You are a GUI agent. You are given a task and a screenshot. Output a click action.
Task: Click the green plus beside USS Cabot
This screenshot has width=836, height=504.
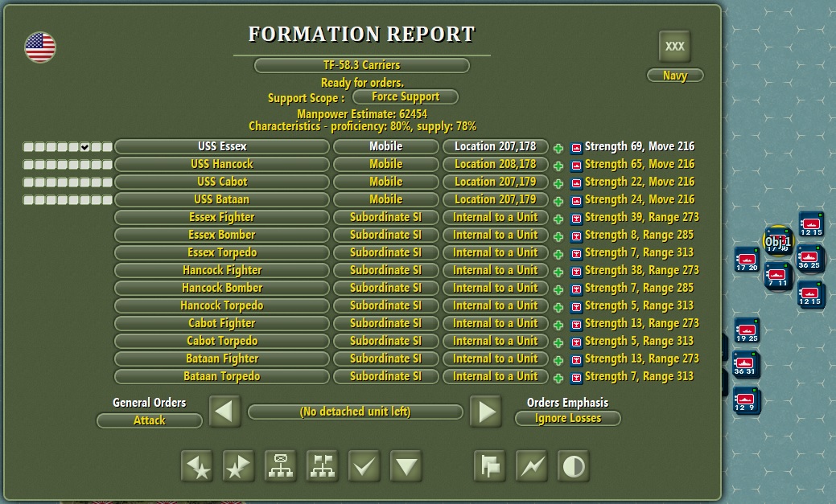click(x=558, y=183)
